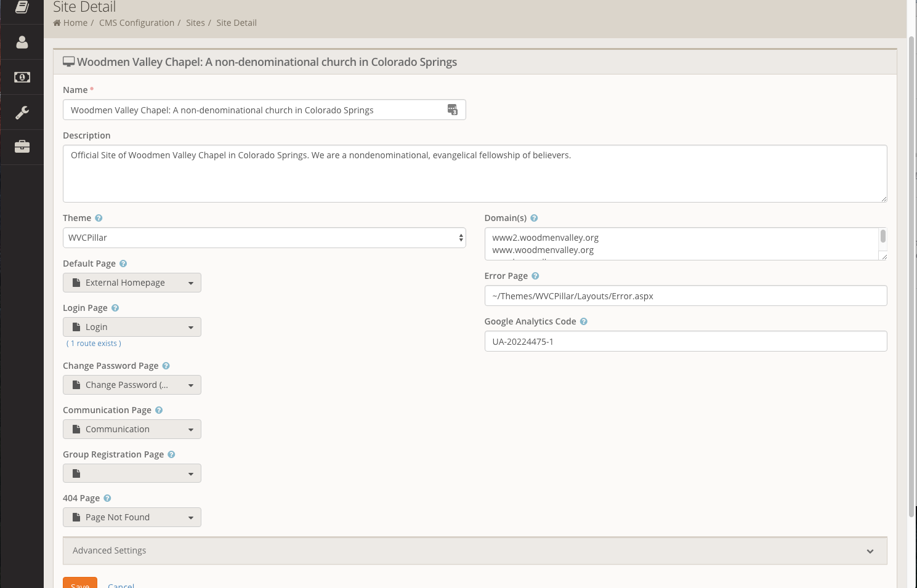Go to Sites breadcrumb link
The image size is (917, 588).
[195, 23]
